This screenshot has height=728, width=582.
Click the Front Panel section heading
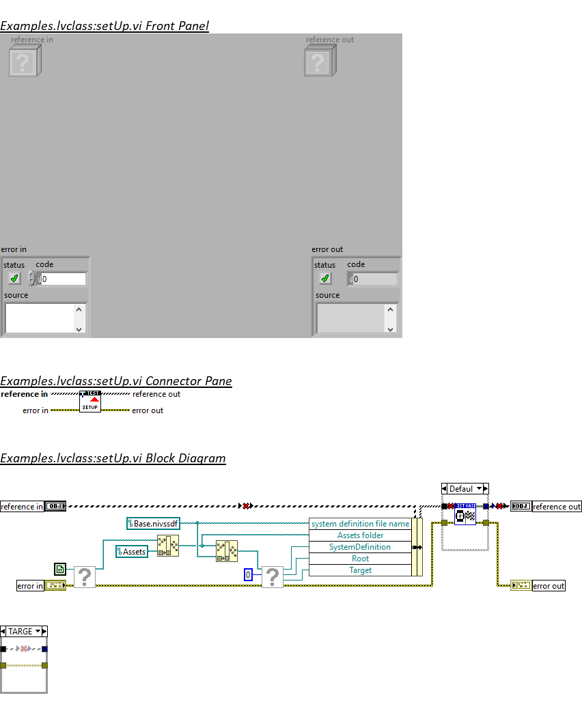click(105, 25)
